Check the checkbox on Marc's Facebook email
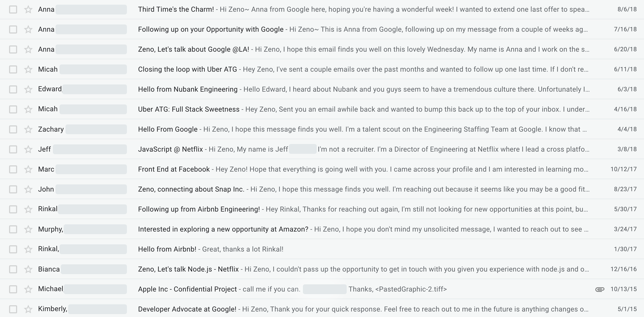Image resolution: width=644 pixels, height=317 pixels. 13,169
